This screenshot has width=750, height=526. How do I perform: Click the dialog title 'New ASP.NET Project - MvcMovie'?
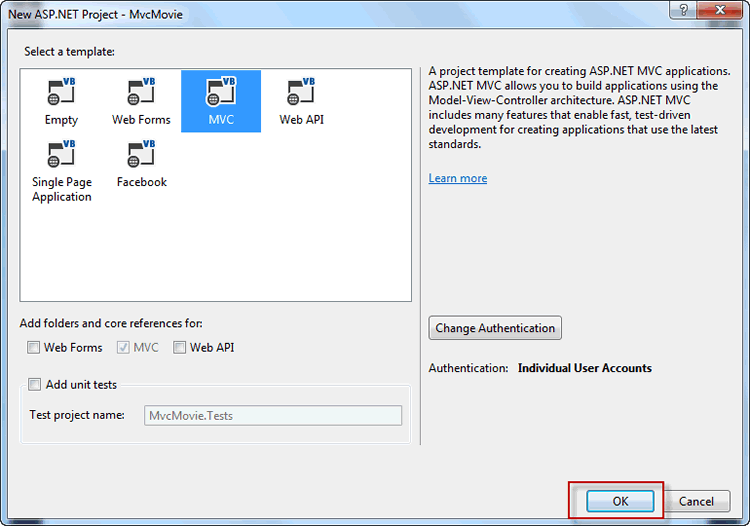pyautogui.click(x=95, y=14)
